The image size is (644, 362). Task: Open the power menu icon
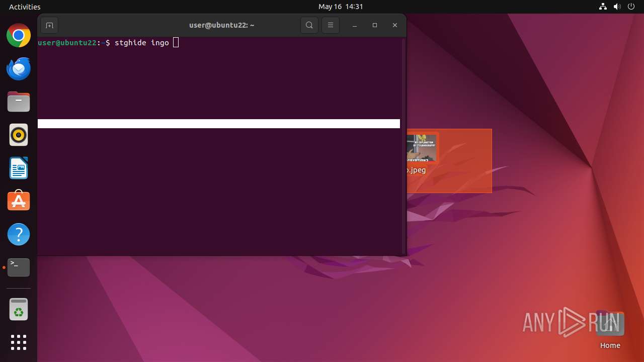(x=631, y=7)
